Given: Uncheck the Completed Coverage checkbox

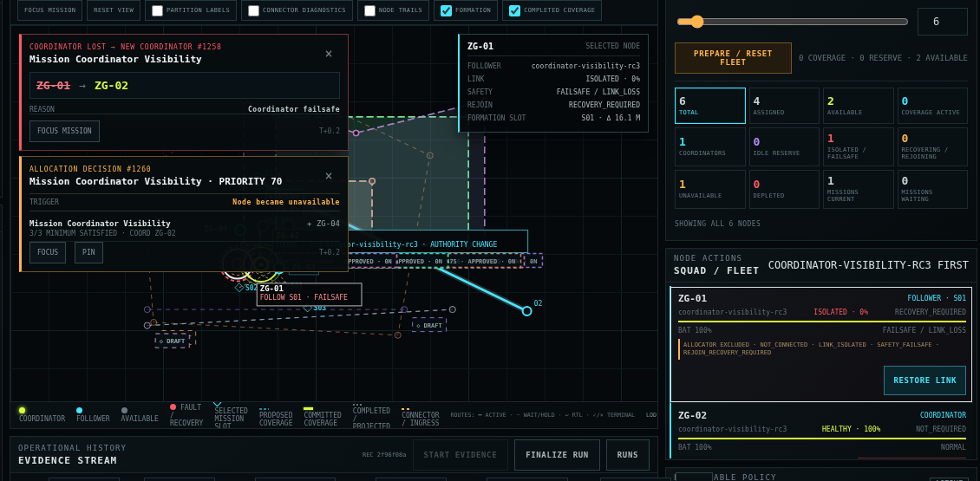Looking at the screenshot, I should (515, 10).
